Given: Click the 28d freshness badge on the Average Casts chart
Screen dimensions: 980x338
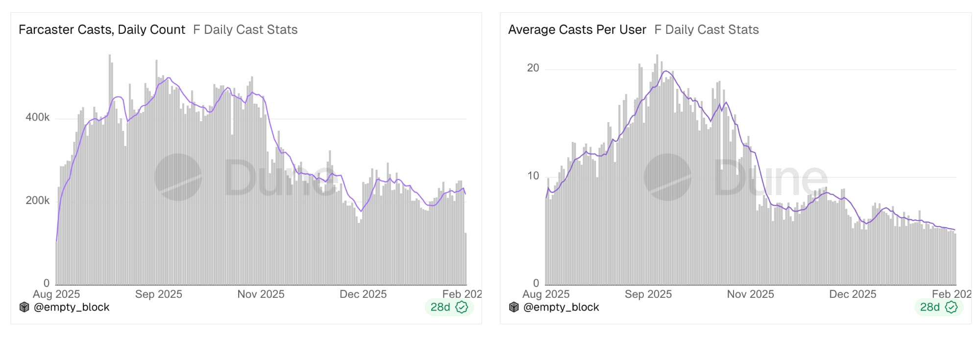Looking at the screenshot, I should click(930, 307).
